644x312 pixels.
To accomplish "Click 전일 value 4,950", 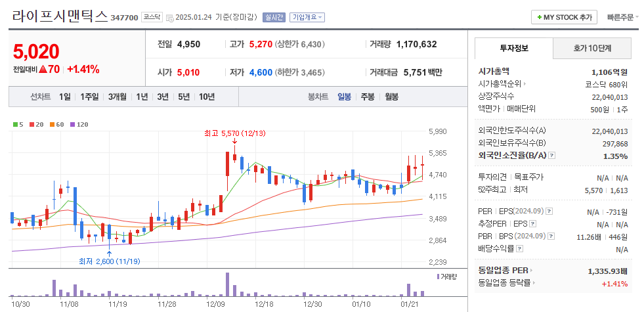I will click(x=188, y=45).
